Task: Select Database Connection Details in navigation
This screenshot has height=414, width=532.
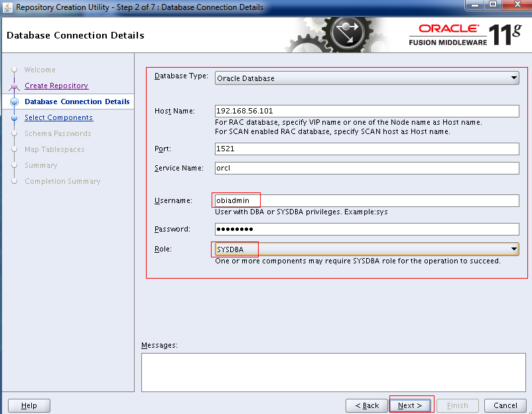Action: [77, 102]
